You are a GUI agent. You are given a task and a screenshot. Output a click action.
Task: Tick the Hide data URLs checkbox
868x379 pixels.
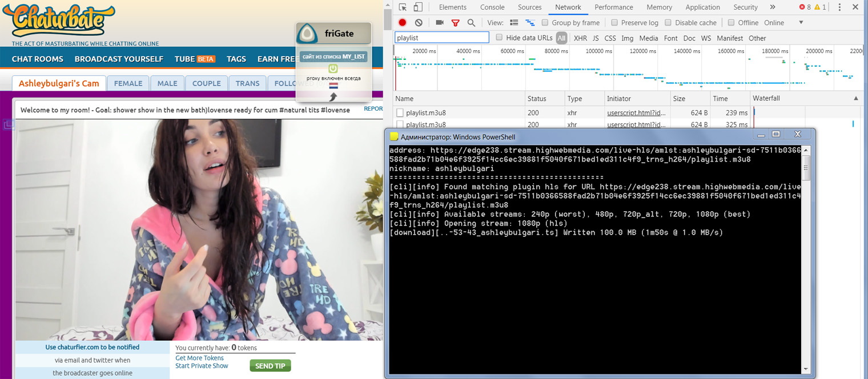pos(499,38)
